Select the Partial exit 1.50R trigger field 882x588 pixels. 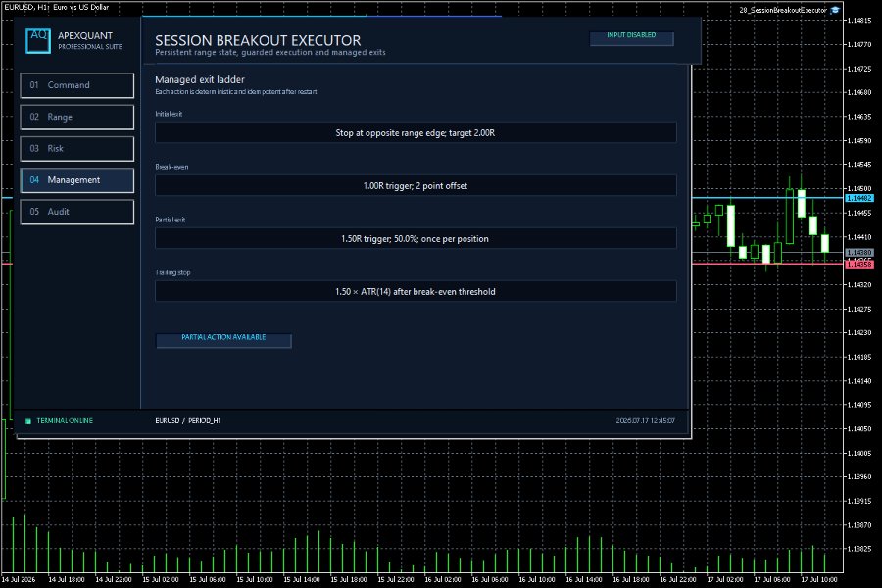(416, 238)
